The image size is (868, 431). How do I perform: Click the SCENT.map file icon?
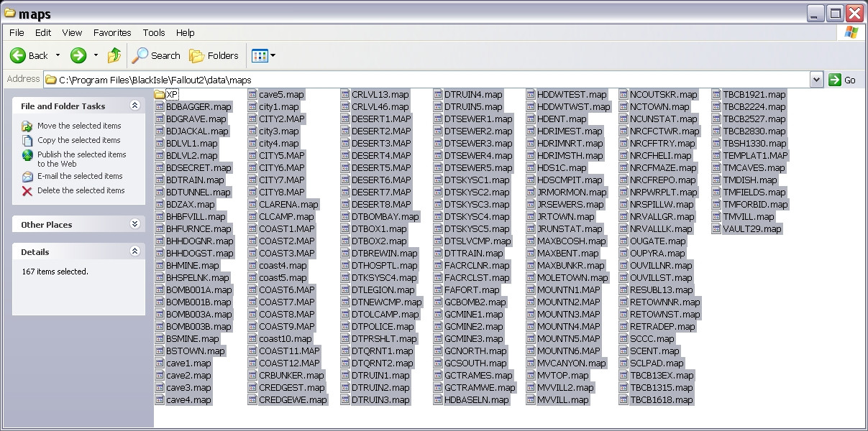(x=624, y=351)
